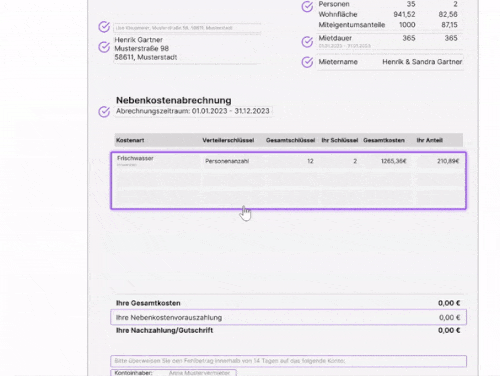
Task: Click the Ihre Nachzahlung/Gutschrift amount 0,00 €
Action: point(449,330)
